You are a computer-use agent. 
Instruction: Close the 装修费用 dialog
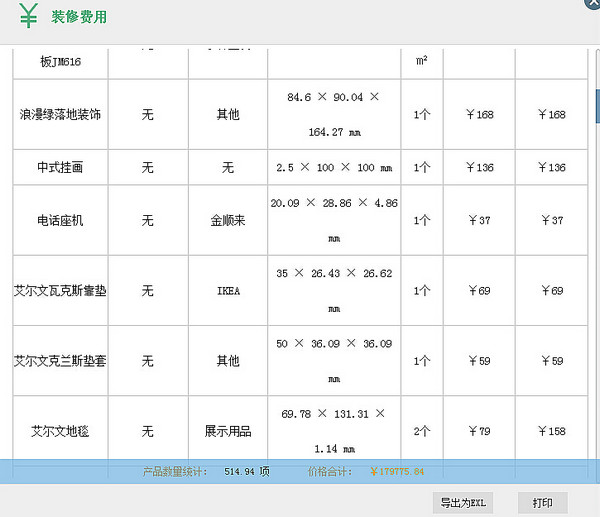593,3
